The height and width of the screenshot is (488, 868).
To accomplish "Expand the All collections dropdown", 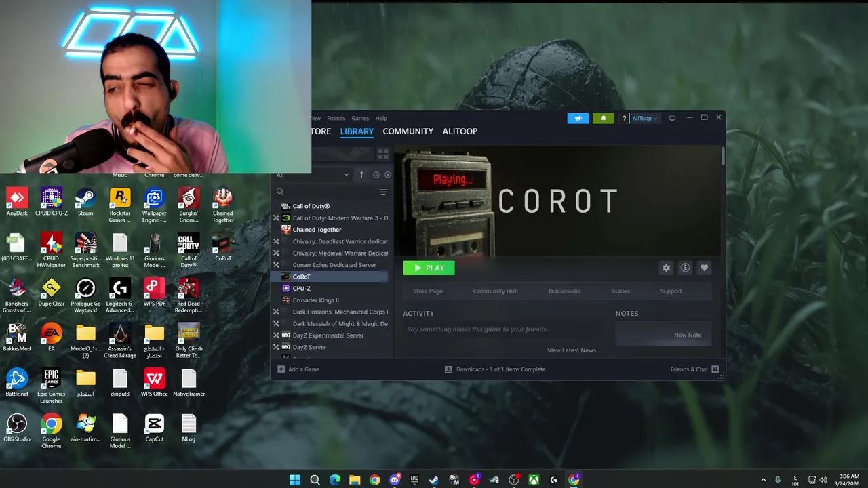I will tap(313, 175).
